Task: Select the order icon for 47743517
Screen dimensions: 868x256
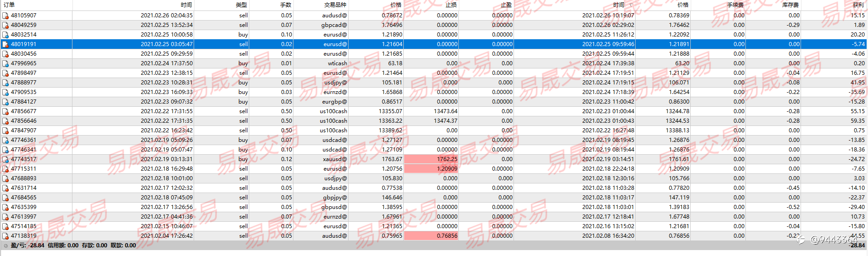Action: point(5,159)
